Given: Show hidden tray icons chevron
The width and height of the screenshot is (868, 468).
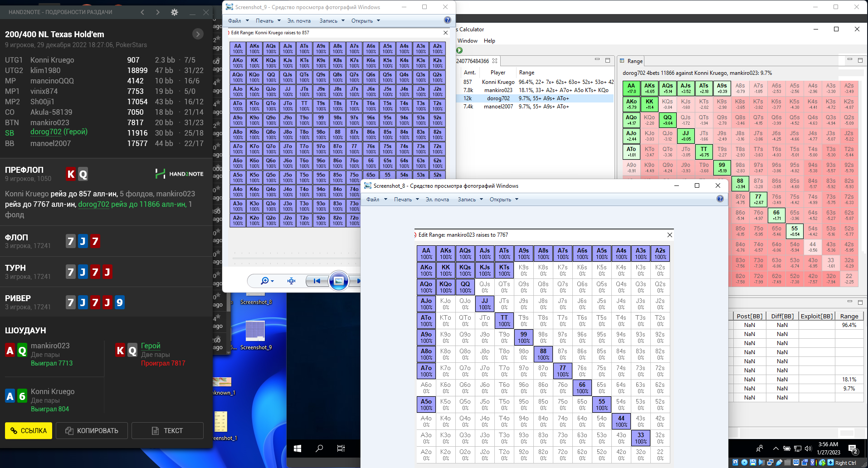Looking at the screenshot, I should (x=776, y=448).
